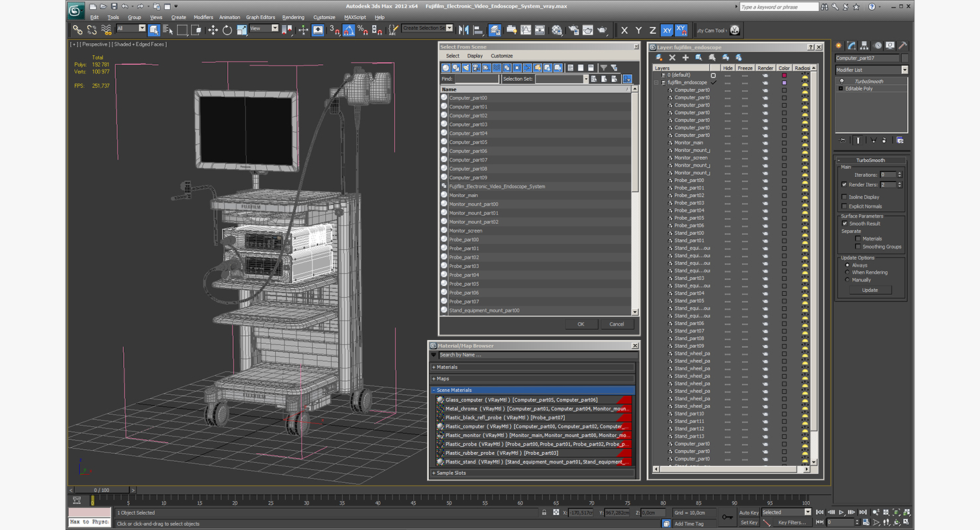This screenshot has height=530, width=980.
Task: Open the Motion command panel tab
Action: [x=878, y=46]
